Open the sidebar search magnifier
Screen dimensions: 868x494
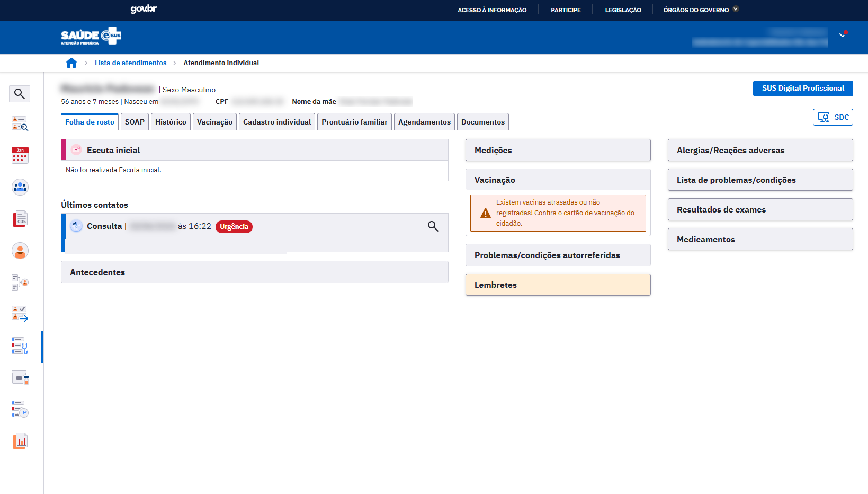click(20, 94)
